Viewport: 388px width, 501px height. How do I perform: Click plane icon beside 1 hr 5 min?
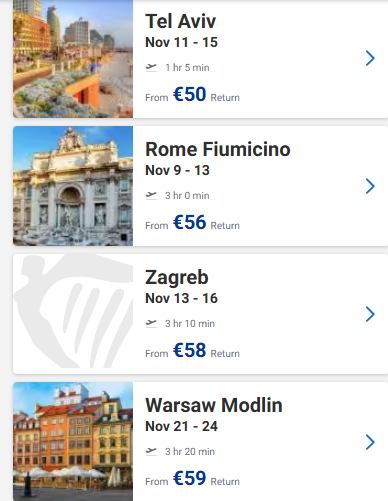click(151, 68)
